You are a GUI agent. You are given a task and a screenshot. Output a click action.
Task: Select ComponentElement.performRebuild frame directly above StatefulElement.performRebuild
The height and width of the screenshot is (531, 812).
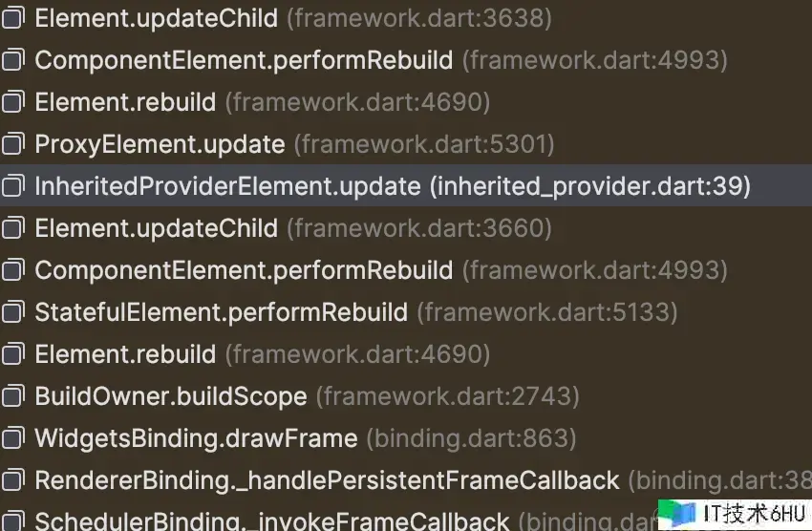[244, 271]
